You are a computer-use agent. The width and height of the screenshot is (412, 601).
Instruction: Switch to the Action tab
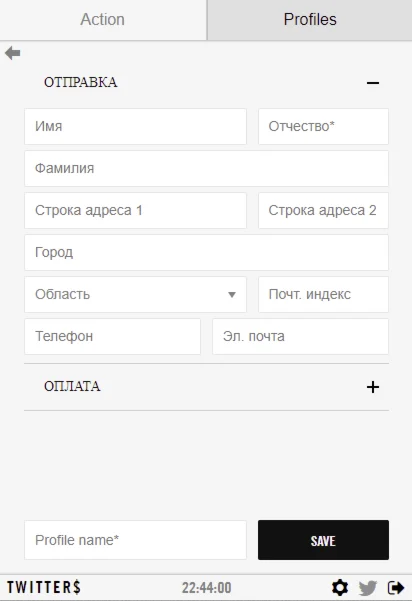[103, 20]
